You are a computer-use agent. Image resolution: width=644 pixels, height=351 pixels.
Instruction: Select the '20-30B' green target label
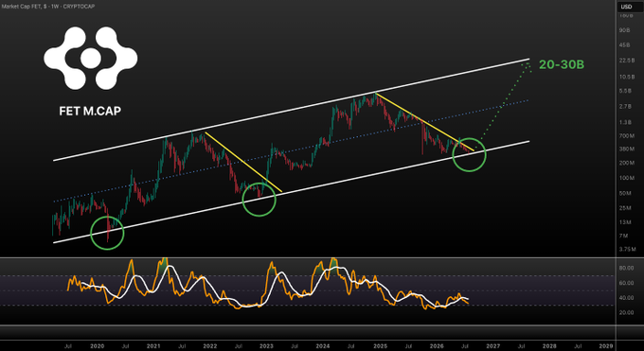(562, 64)
